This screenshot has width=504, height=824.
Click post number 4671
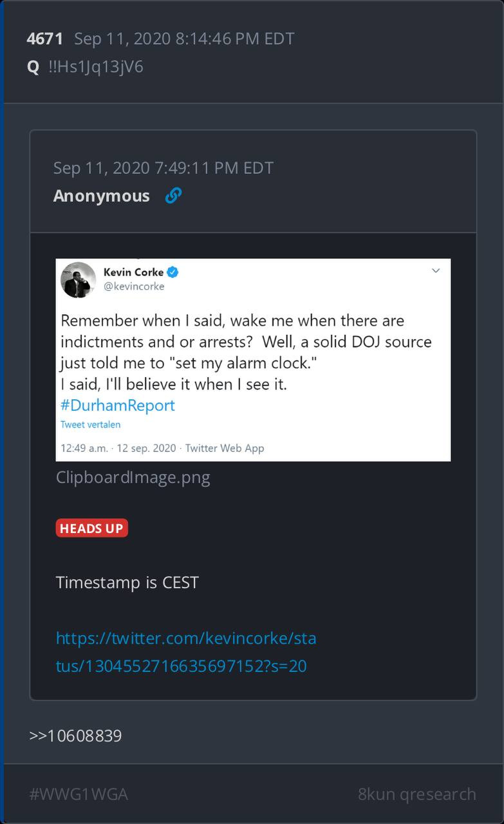[44, 39]
